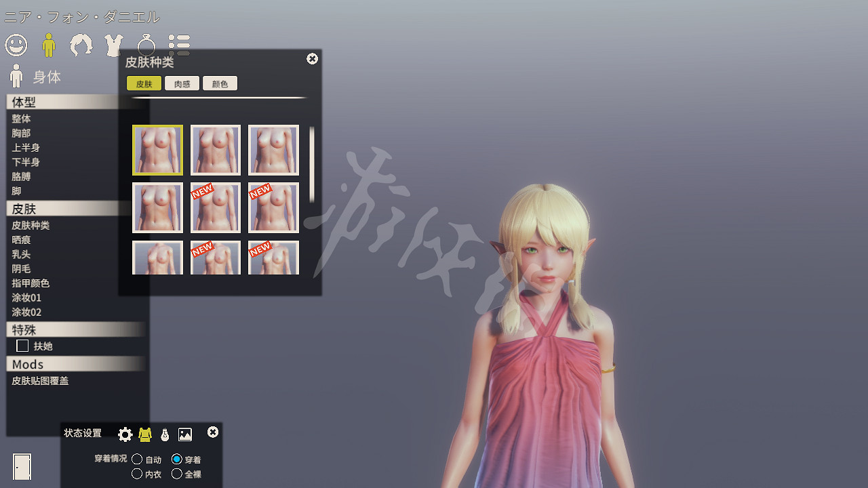Select the yellow body category icon

pyautogui.click(x=49, y=45)
